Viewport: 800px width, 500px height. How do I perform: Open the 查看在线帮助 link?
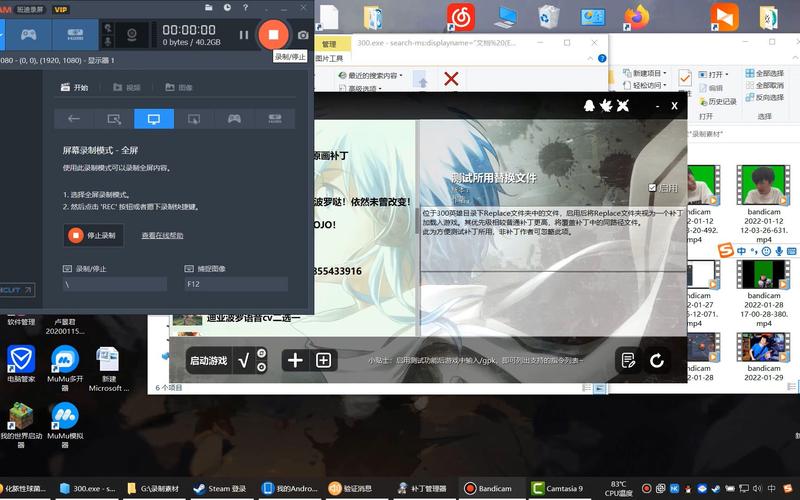162,236
